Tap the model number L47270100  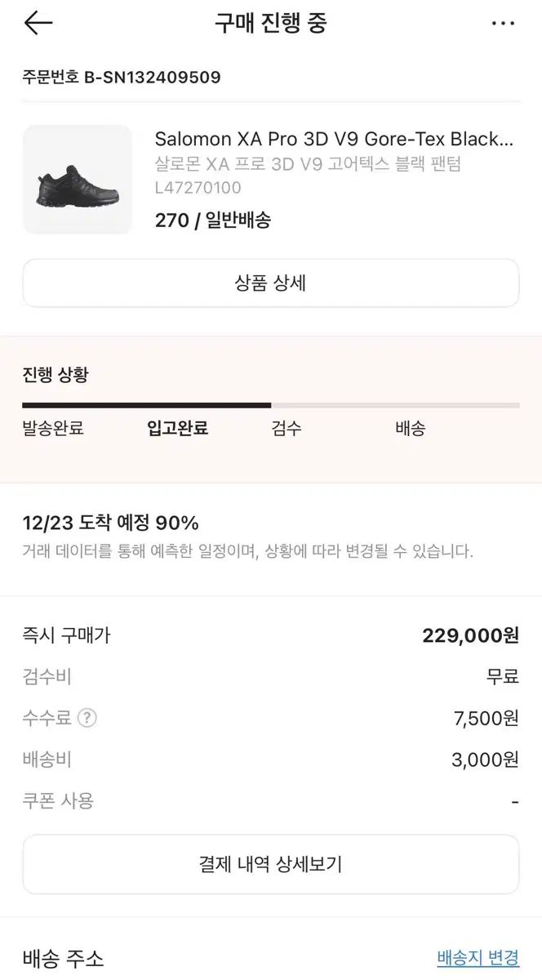tap(198, 188)
